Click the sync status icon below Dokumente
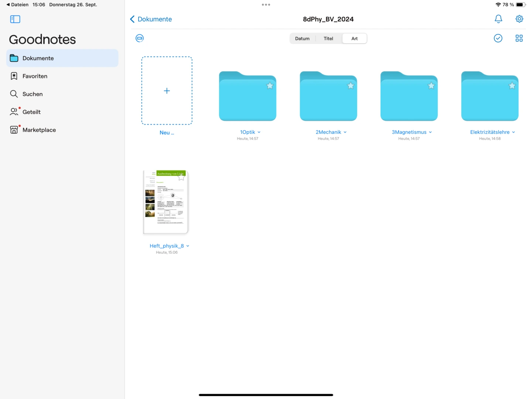532x399 pixels. coord(140,38)
